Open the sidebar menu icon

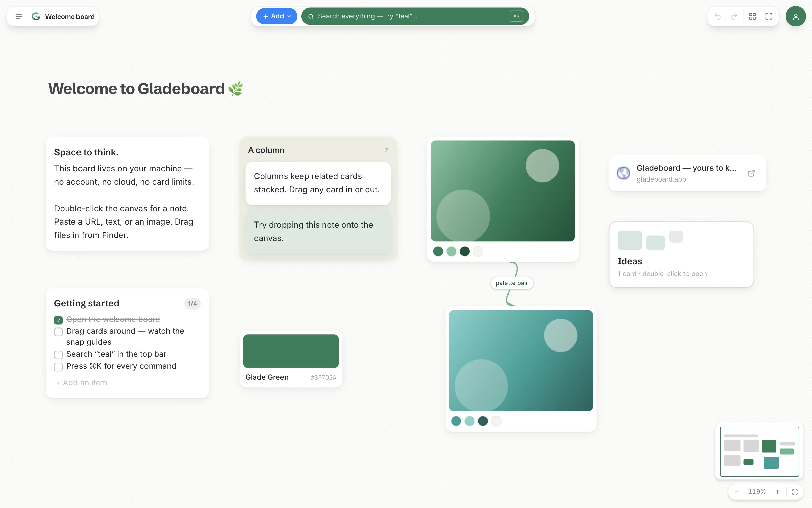tap(19, 16)
